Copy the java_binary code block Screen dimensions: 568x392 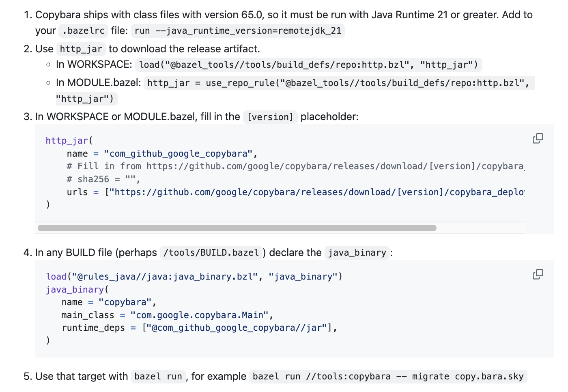(538, 275)
